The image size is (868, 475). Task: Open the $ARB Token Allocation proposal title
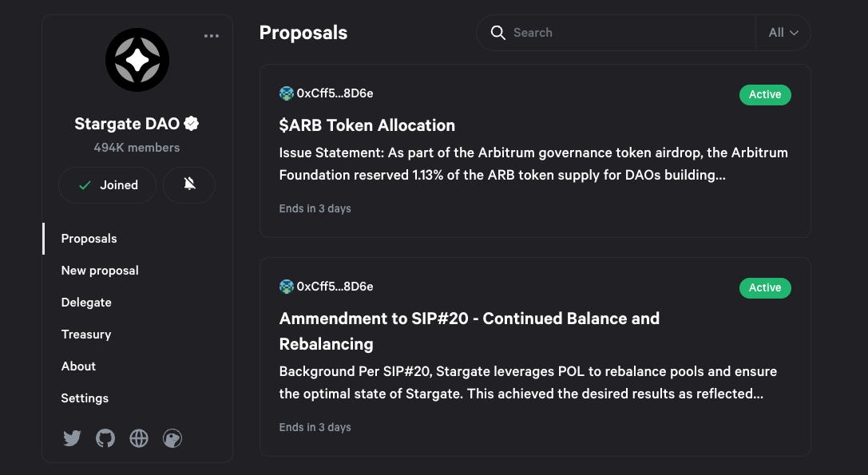tap(367, 125)
